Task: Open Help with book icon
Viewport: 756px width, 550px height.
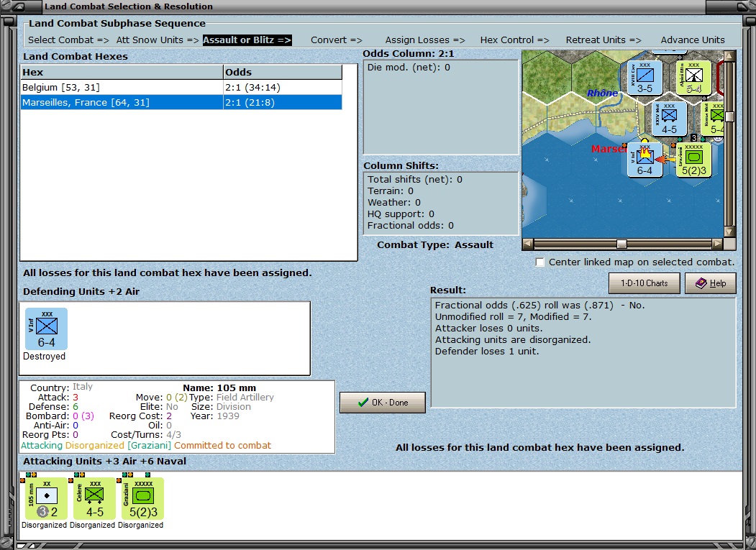Action: point(711,283)
